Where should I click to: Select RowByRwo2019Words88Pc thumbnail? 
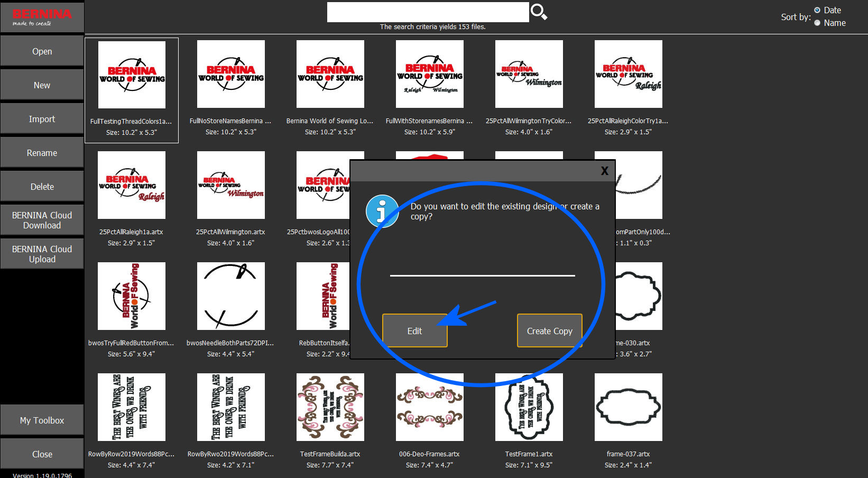pos(231,407)
